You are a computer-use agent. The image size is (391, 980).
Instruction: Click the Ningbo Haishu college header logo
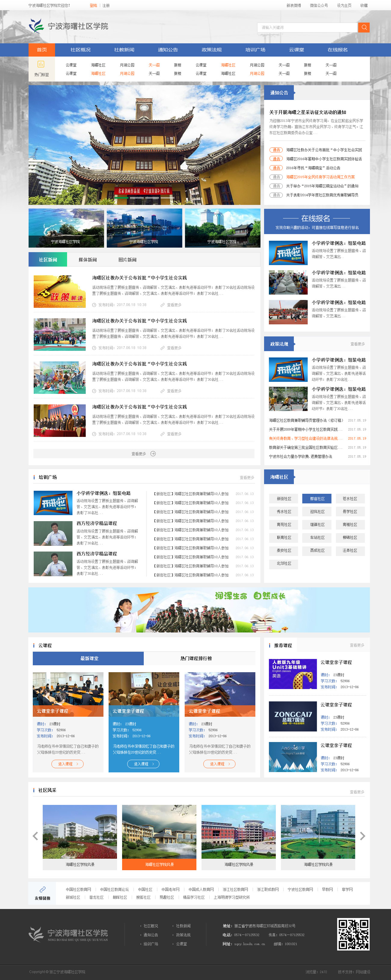coord(69,26)
